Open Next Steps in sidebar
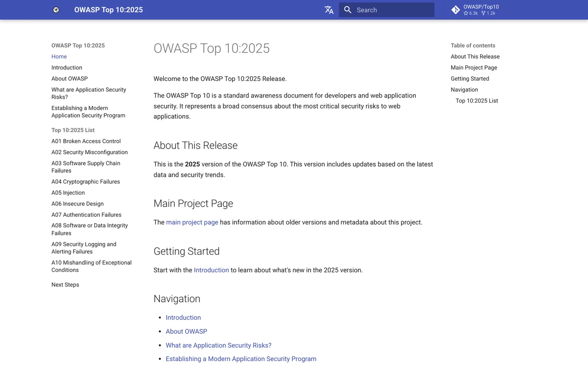The height and width of the screenshot is (368, 588). tap(65, 285)
